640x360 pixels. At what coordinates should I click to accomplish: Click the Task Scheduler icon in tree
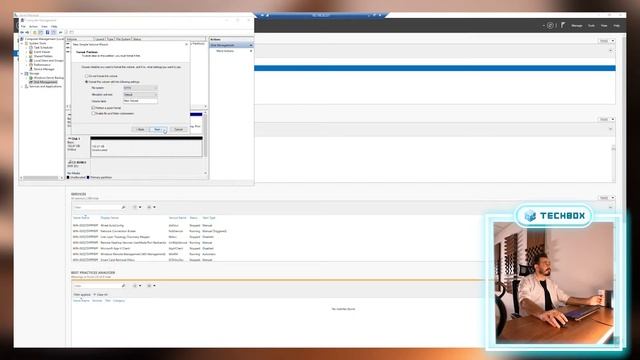[x=31, y=47]
